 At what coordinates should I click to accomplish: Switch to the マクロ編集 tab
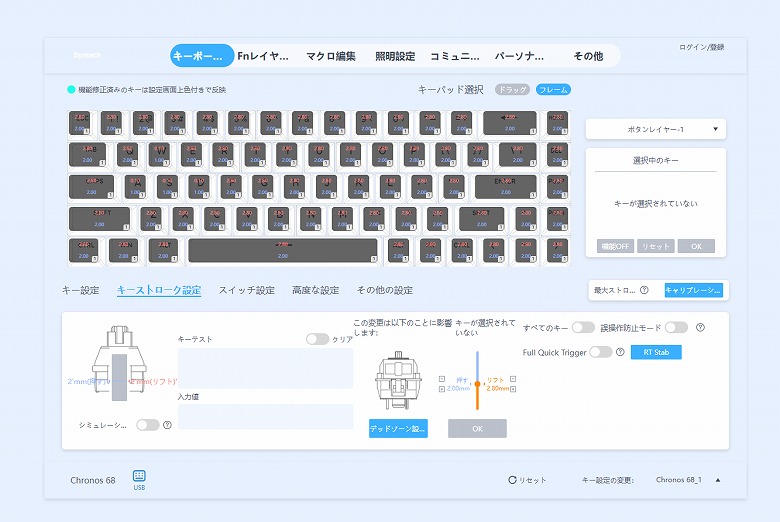331,56
